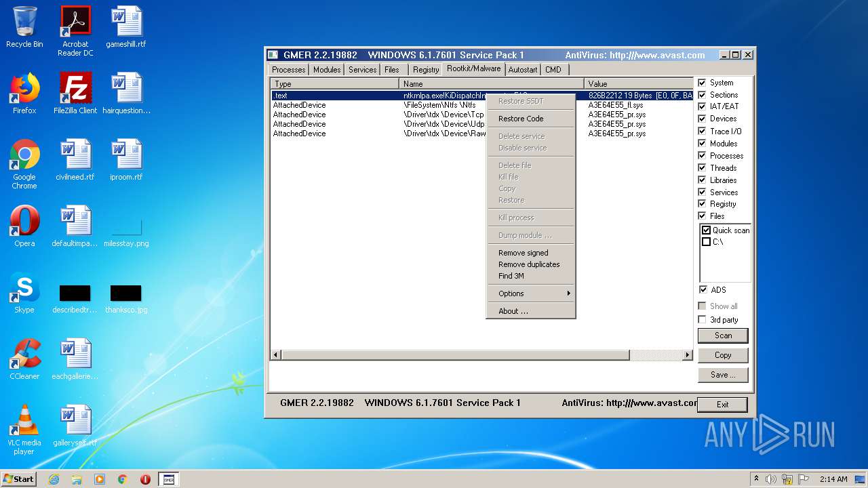This screenshot has width=868, height=488.
Task: Select eachgallerie document on desktop
Action: [x=75, y=359]
